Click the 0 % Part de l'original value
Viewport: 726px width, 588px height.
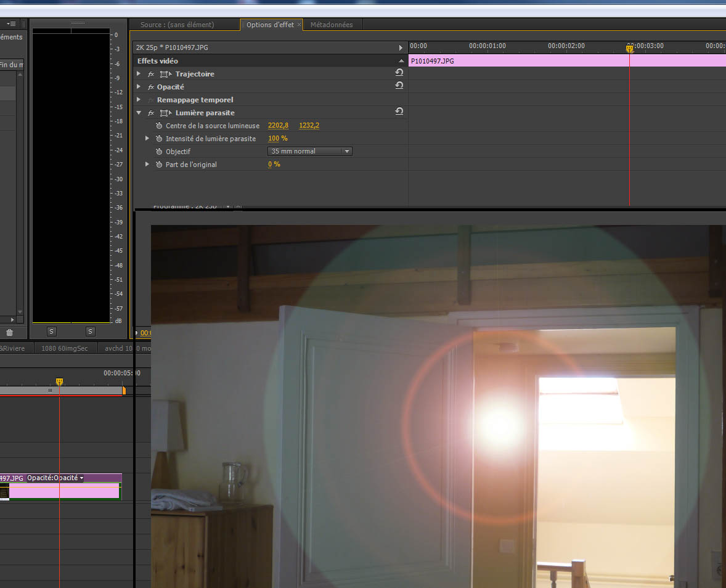[274, 165]
